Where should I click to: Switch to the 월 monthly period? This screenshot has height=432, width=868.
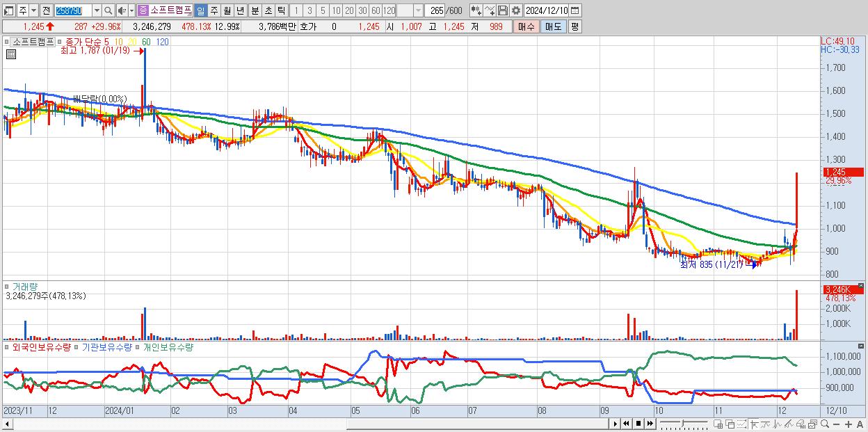pos(227,10)
